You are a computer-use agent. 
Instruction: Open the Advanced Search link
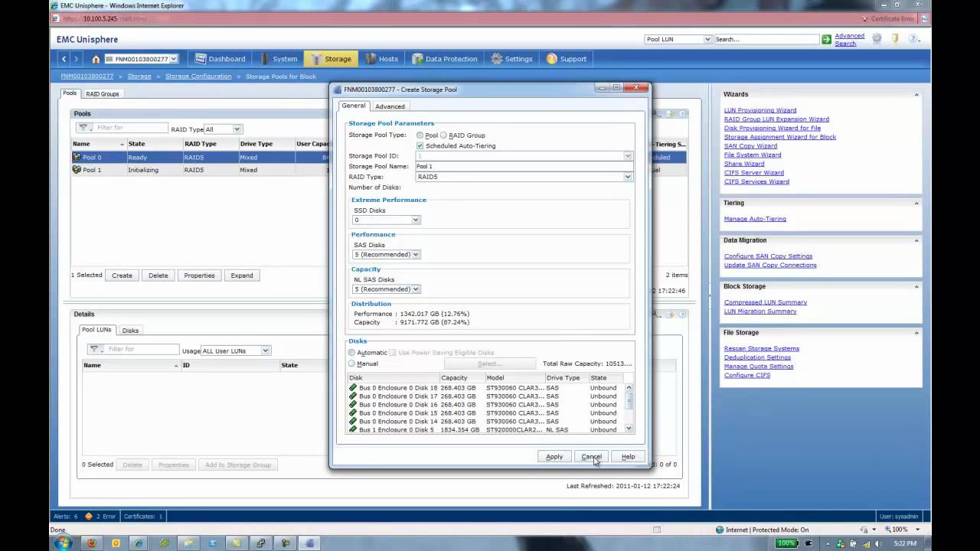pyautogui.click(x=849, y=40)
